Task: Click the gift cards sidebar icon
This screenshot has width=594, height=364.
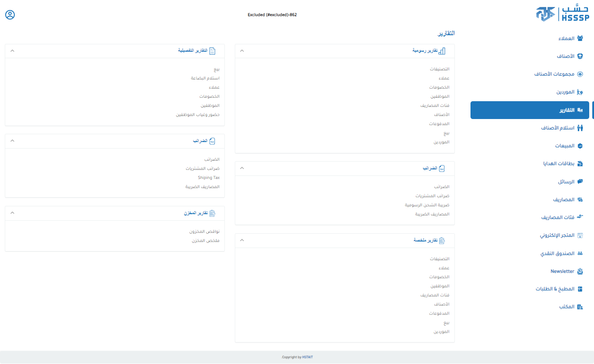Action: pyautogui.click(x=580, y=164)
